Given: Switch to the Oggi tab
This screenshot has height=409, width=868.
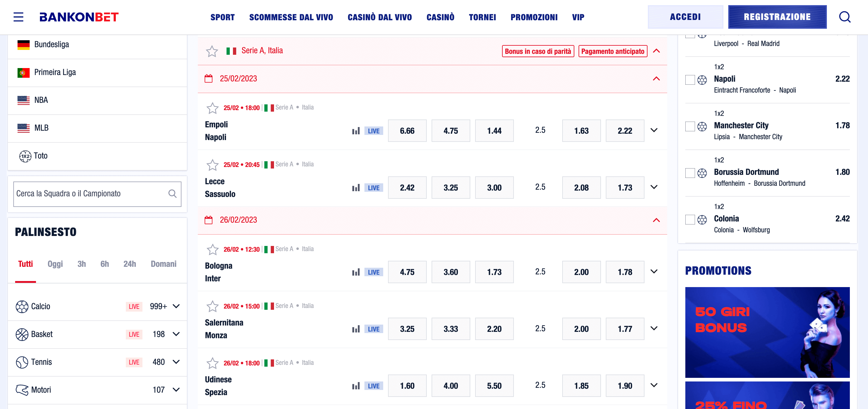Looking at the screenshot, I should coord(55,264).
